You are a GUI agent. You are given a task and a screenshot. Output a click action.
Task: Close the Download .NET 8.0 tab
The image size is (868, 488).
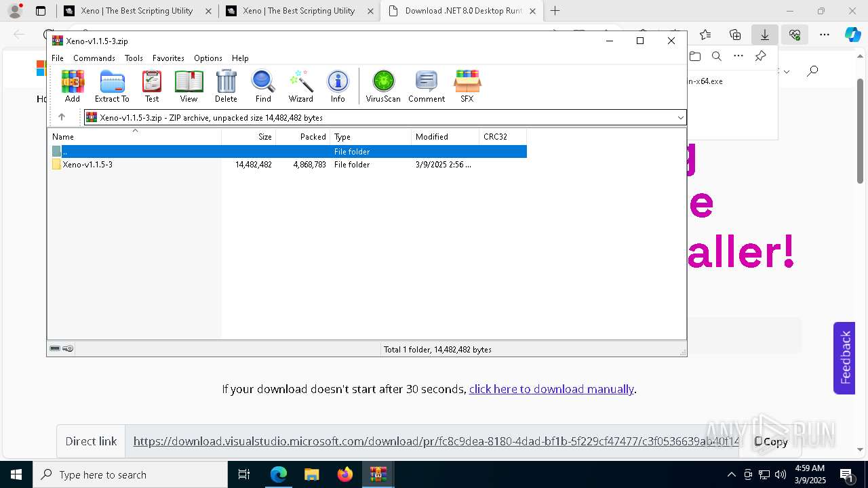coord(533,11)
